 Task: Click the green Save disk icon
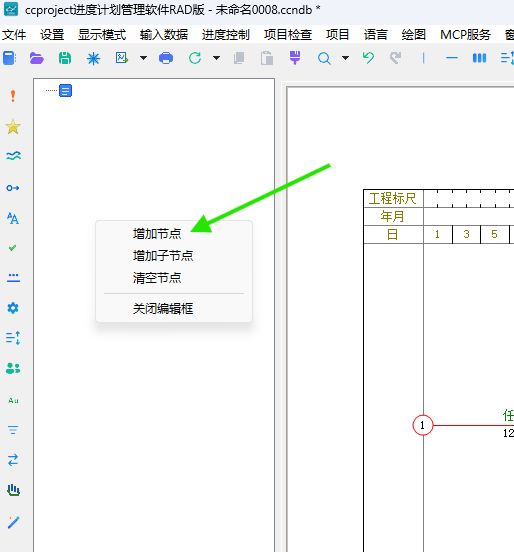point(65,58)
